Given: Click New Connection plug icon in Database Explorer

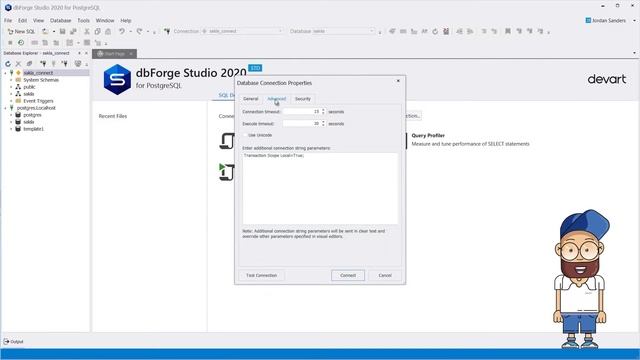Looking at the screenshot, I should (x=43, y=64).
